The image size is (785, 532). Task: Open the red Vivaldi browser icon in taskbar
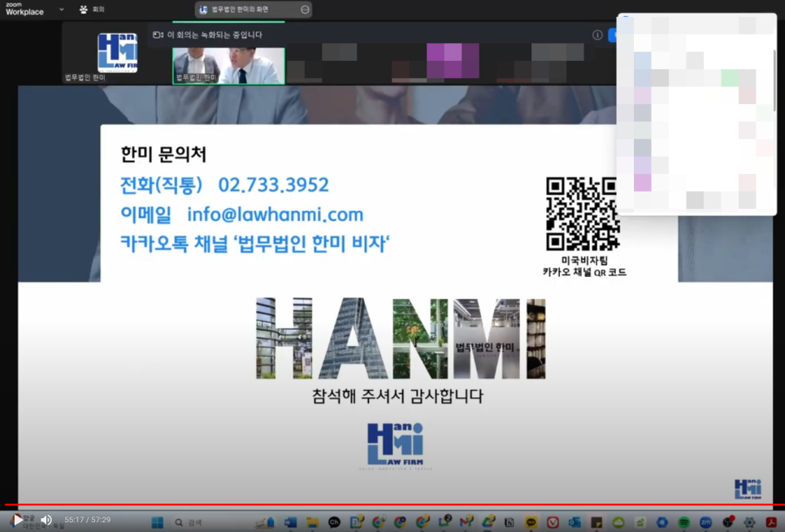[x=553, y=522]
